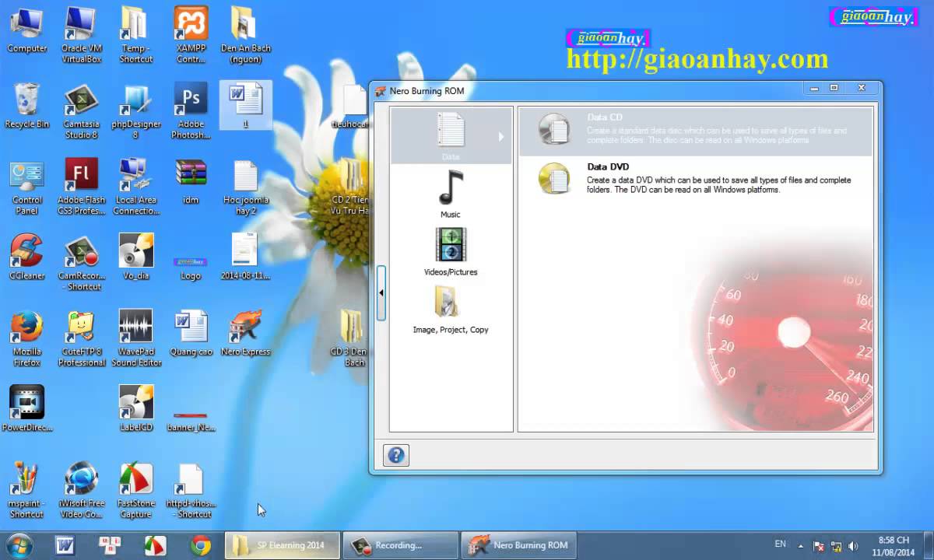Select phpDesigner 8 desktop icon
This screenshot has height=560, width=934.
(136, 111)
